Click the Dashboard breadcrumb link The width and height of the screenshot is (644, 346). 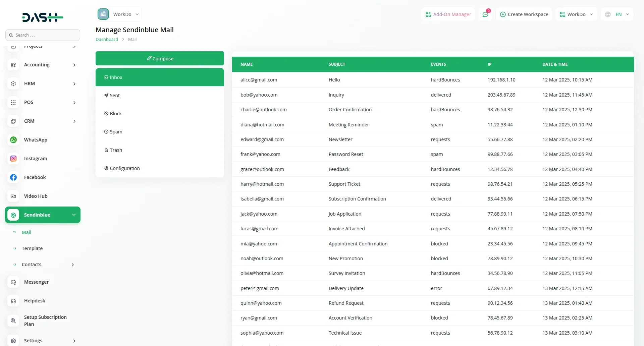107,39
